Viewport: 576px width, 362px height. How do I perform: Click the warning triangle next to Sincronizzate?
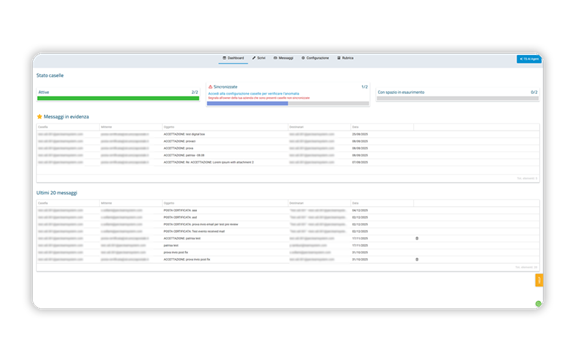(210, 87)
